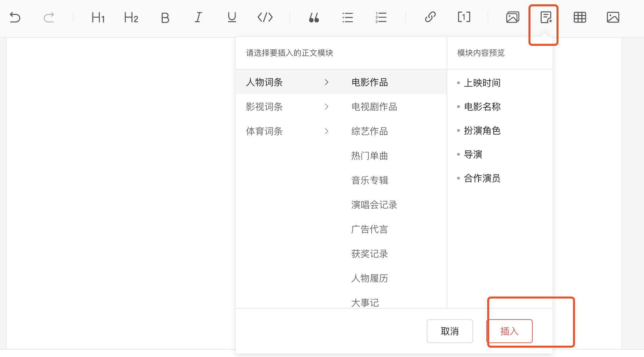This screenshot has height=357, width=644.
Task: Toggle bold formatting
Action: [165, 18]
